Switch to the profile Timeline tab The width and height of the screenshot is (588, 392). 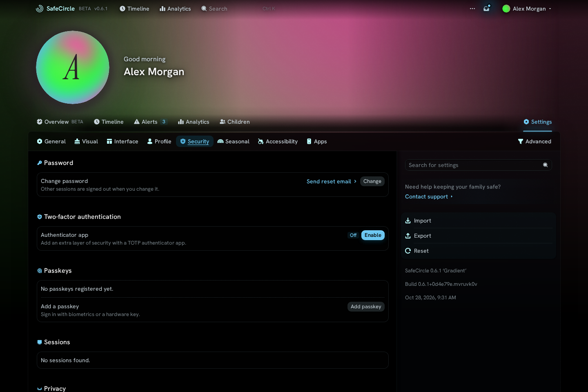pyautogui.click(x=109, y=122)
